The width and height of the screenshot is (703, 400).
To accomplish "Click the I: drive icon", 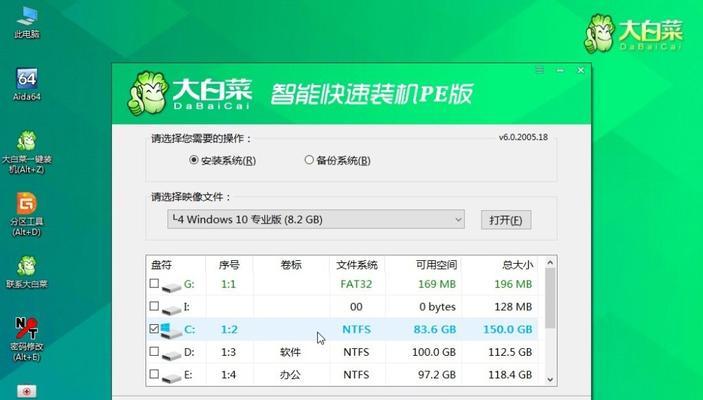I will [172, 309].
